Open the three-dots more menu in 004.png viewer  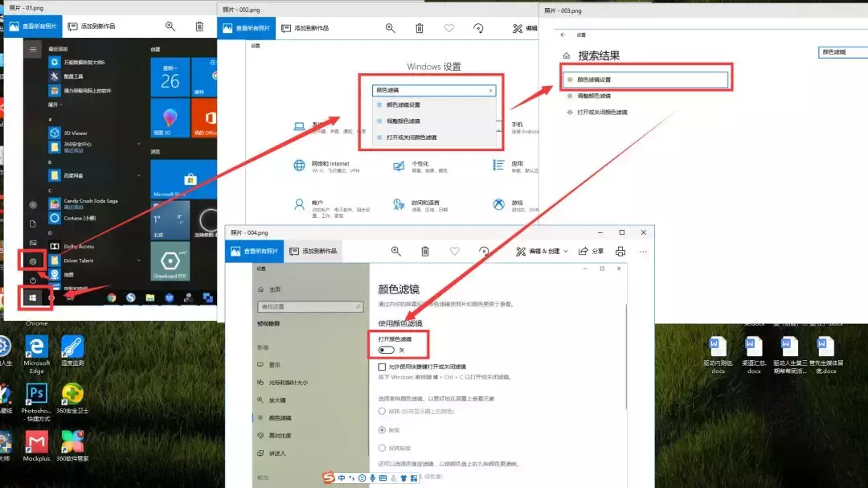[643, 252]
